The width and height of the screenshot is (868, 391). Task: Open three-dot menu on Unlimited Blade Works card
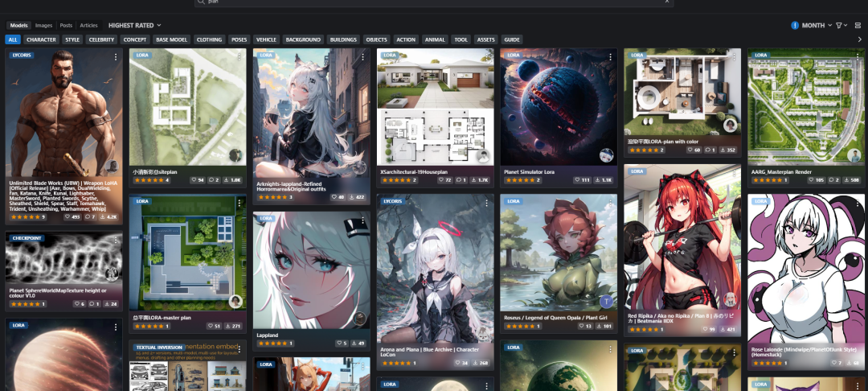pos(116,56)
